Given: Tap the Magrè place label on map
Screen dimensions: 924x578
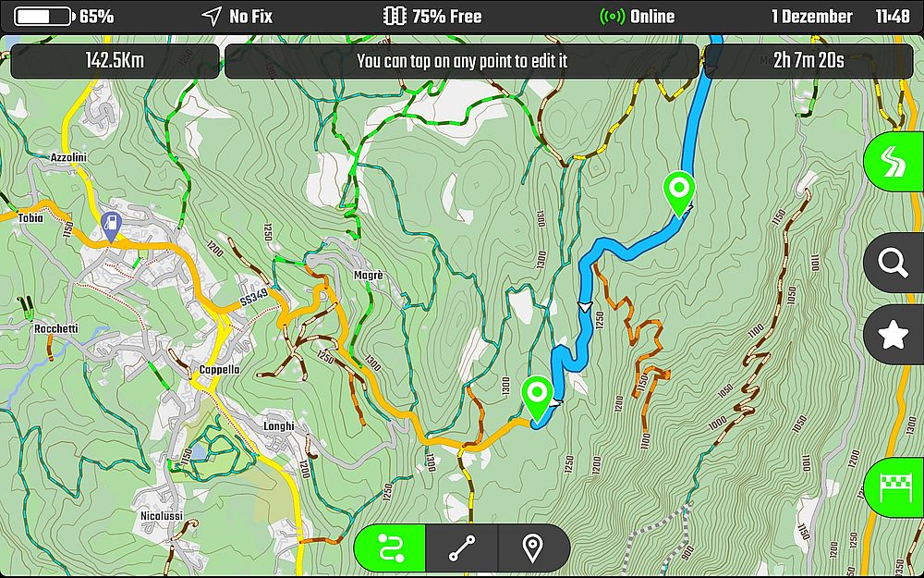Looking at the screenshot, I should coord(369,276).
